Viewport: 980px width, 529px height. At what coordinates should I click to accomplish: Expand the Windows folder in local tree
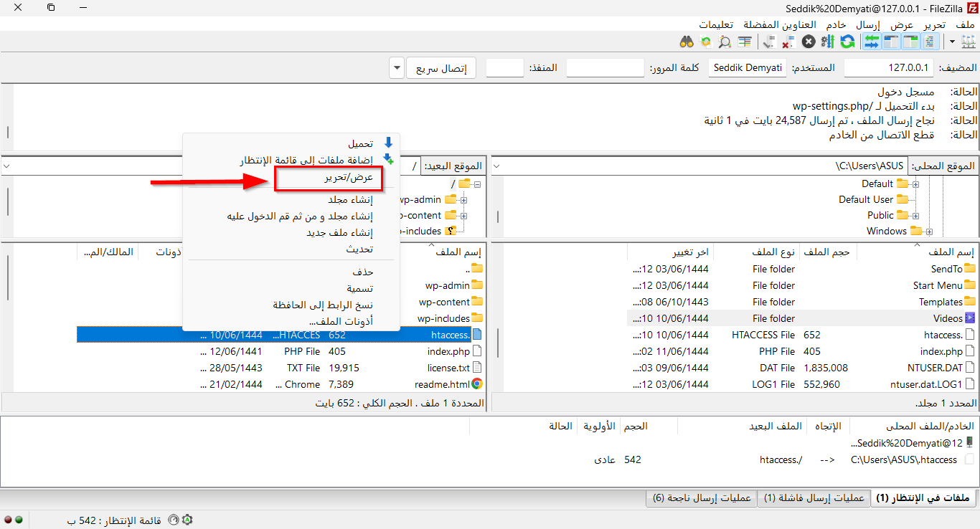(930, 232)
